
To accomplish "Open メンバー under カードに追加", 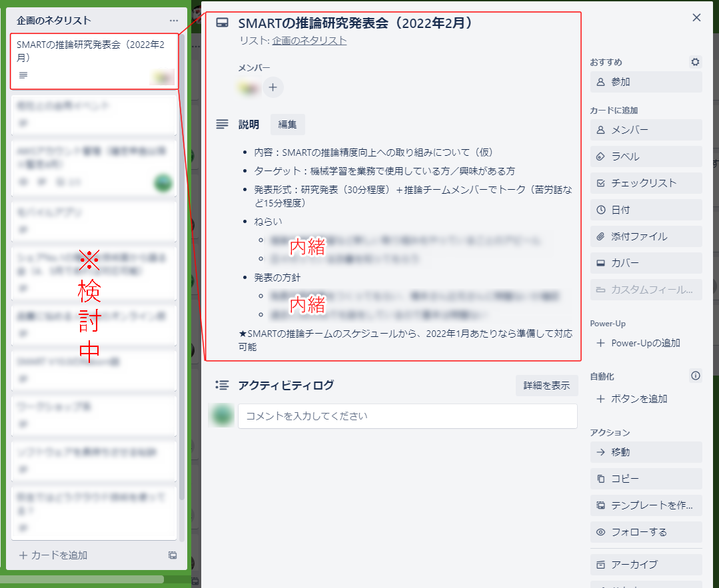I will tap(646, 130).
